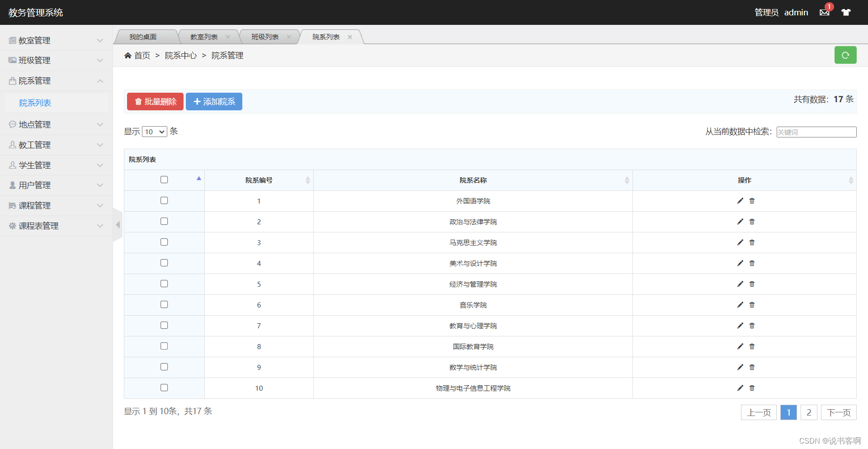Image resolution: width=868 pixels, height=449 pixels.
Task: Delete the 音乐学院 row with trash icon
Action: pos(752,305)
